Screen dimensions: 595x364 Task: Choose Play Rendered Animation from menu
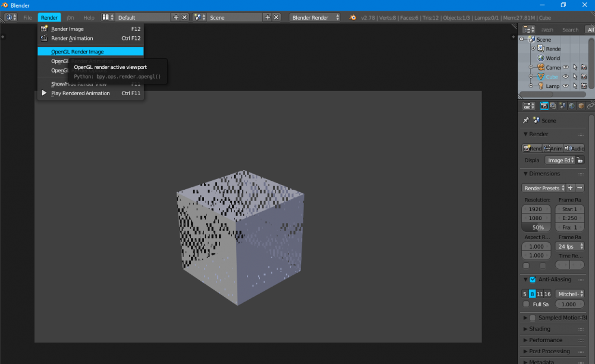point(80,93)
